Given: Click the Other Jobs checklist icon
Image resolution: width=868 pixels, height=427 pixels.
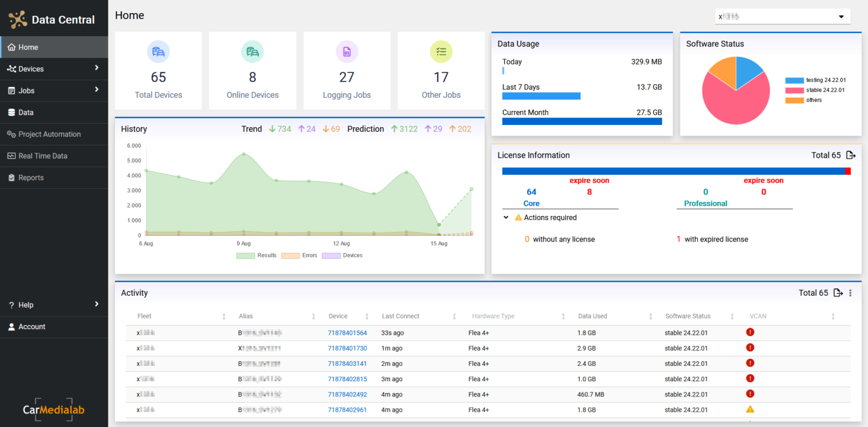Looking at the screenshot, I should point(441,51).
